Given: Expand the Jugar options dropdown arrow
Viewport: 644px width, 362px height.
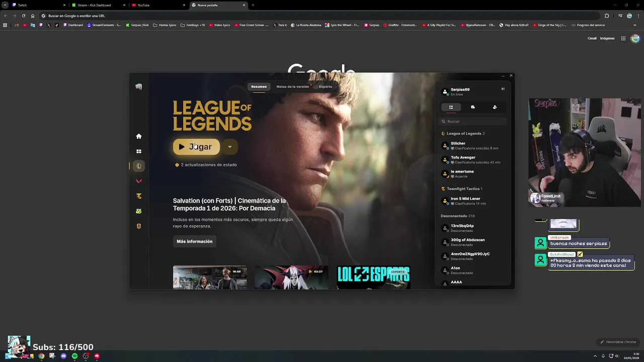Looking at the screenshot, I should [x=229, y=147].
